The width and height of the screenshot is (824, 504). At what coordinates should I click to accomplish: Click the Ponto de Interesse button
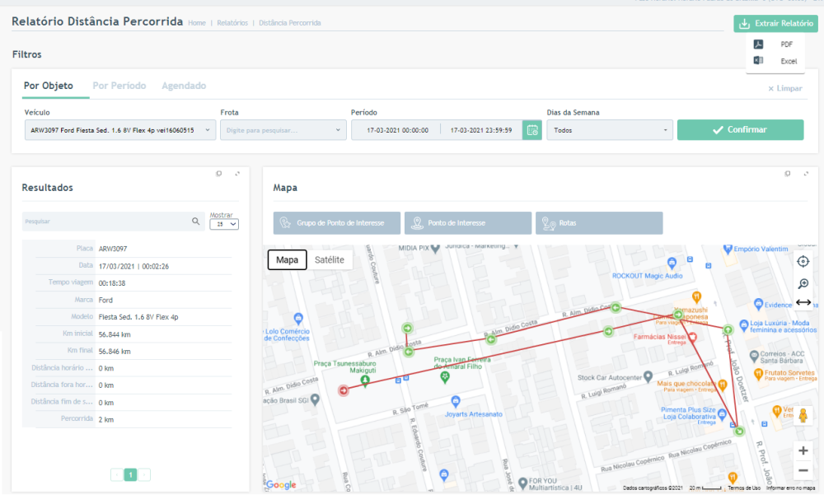coord(468,223)
